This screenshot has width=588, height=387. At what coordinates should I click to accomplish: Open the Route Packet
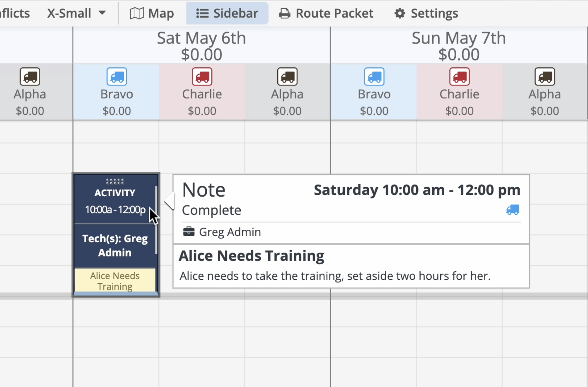click(326, 13)
